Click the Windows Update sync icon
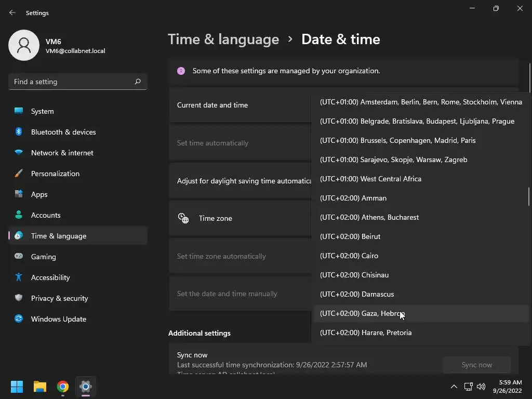The width and height of the screenshot is (532, 399). click(19, 319)
